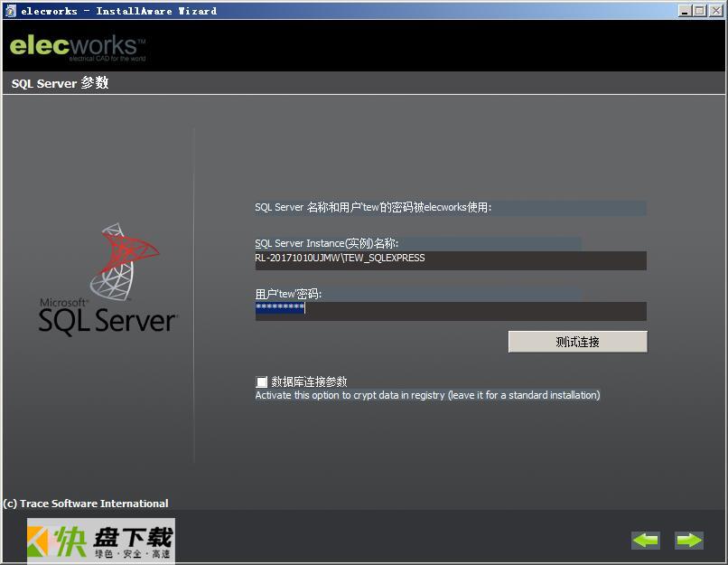
Task: Click the 测试连接 button
Action: (x=577, y=342)
